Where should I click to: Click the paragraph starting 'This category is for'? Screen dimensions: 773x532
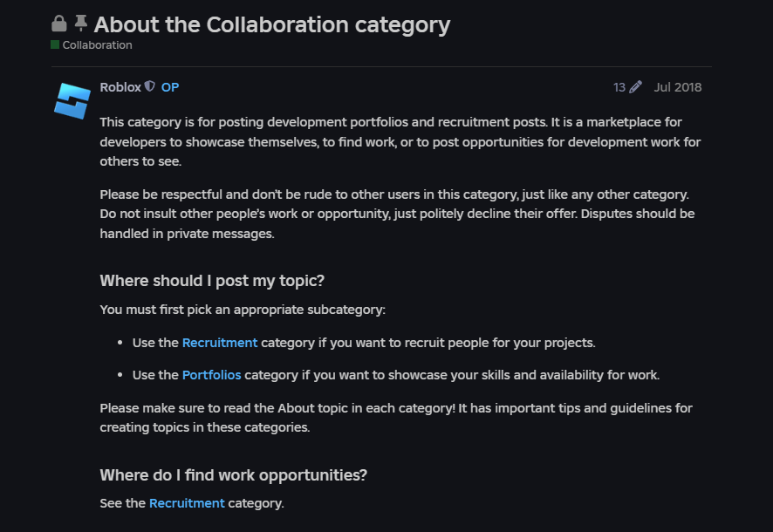[x=400, y=142]
